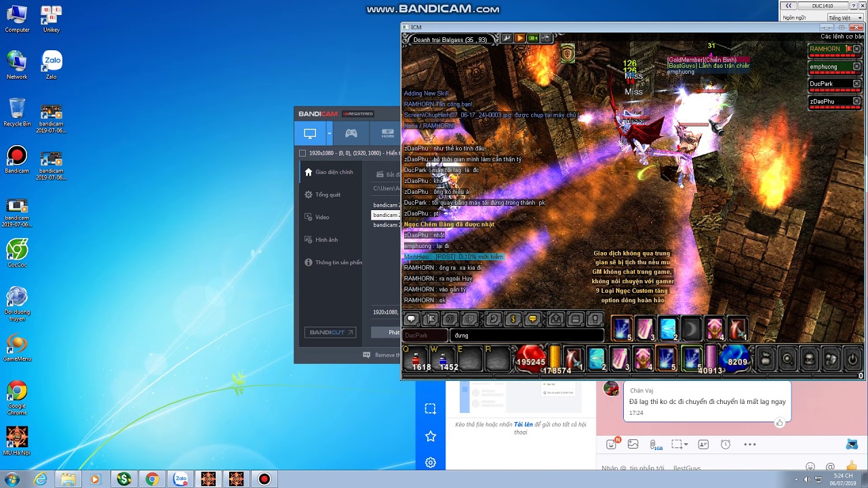Open Zalo more options three dots
The height and width of the screenshot is (488, 868).
click(749, 444)
